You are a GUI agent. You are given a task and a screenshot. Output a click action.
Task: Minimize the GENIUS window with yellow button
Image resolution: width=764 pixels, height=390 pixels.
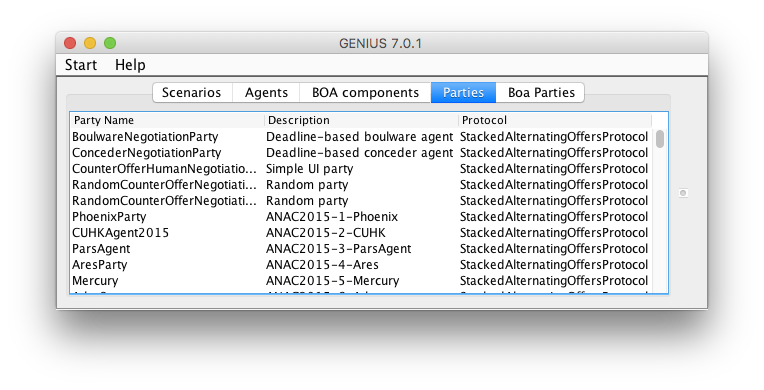(x=90, y=43)
